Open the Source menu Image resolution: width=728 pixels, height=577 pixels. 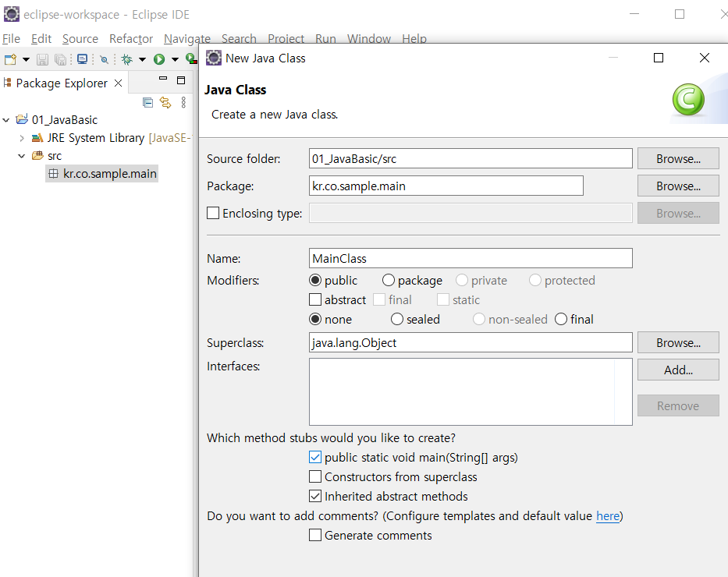click(80, 38)
